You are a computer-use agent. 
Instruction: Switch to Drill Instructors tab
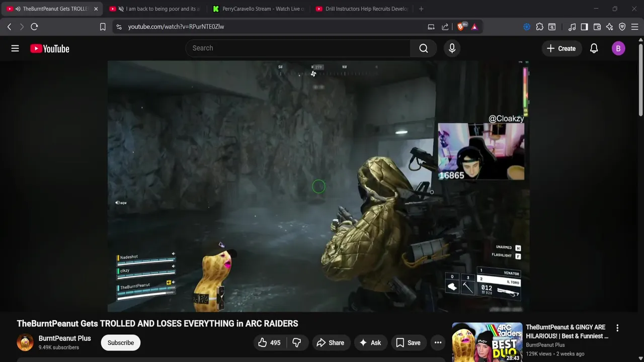(362, 9)
